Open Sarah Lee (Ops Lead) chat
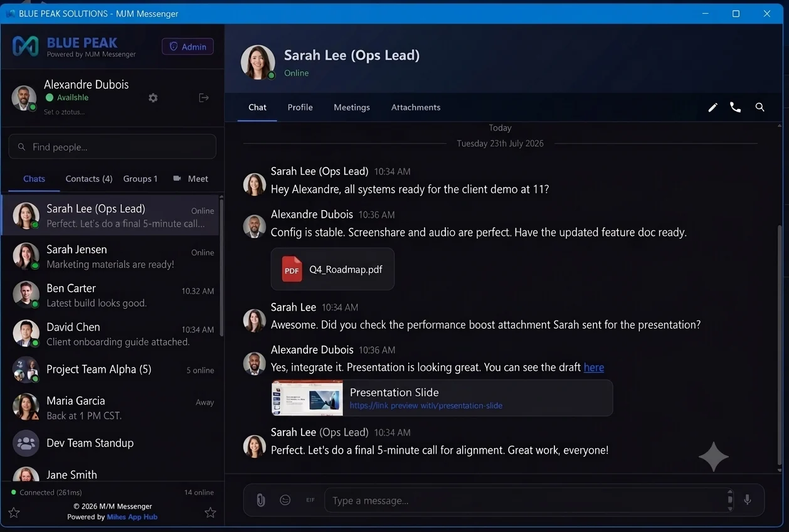The width and height of the screenshot is (789, 532). pyautogui.click(x=110, y=216)
